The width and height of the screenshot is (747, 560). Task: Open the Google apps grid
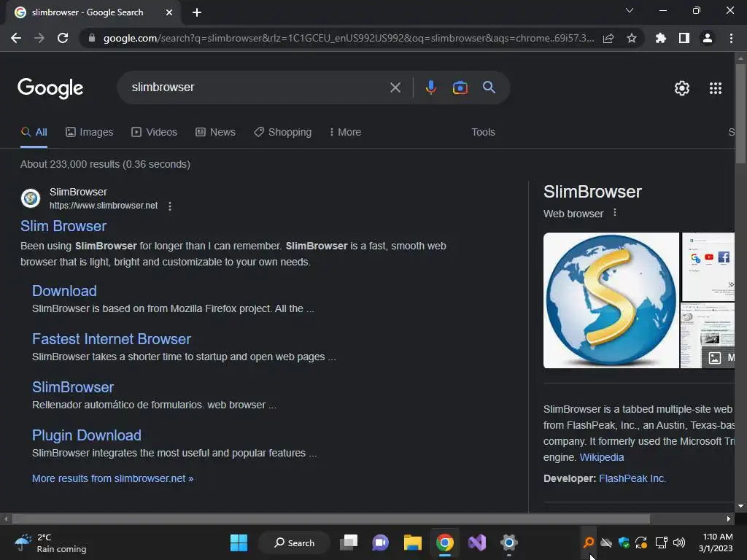716,88
